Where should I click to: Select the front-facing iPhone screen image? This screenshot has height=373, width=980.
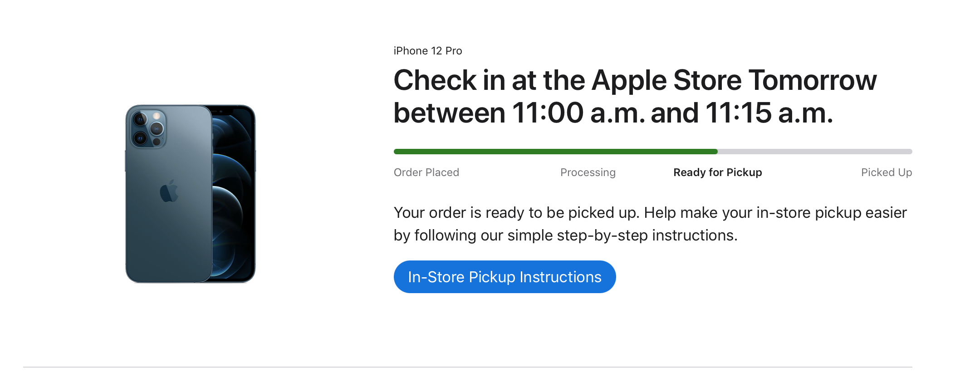click(x=231, y=191)
